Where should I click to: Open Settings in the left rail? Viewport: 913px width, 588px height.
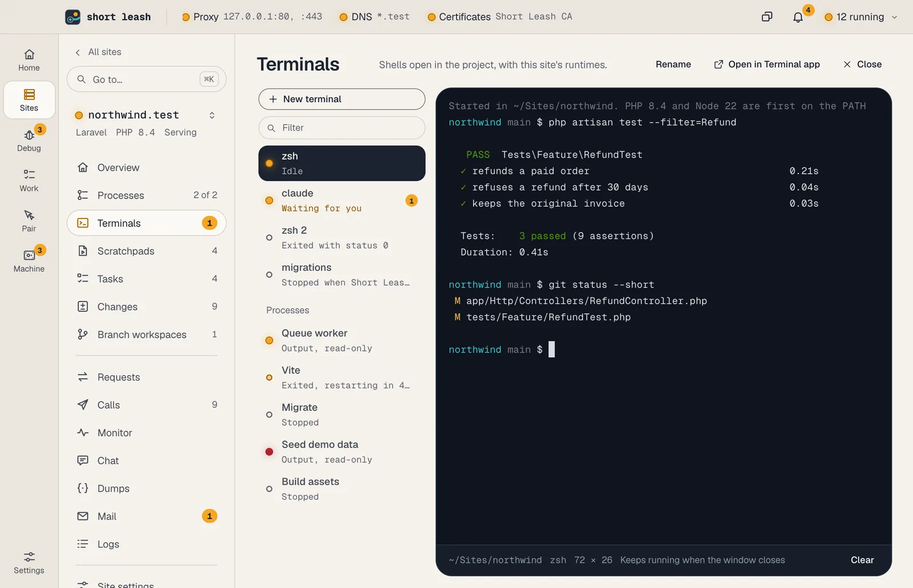tap(29, 563)
